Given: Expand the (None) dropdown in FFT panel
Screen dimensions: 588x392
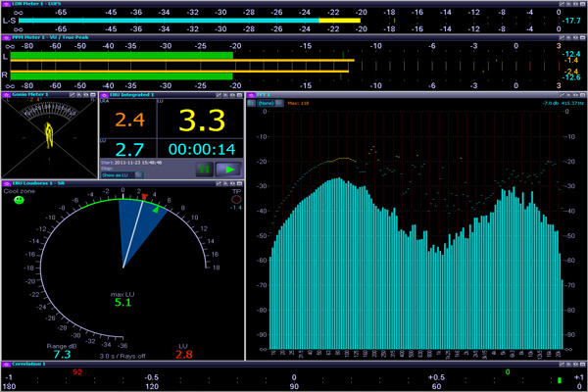Looking at the screenshot, I should click(270, 103).
